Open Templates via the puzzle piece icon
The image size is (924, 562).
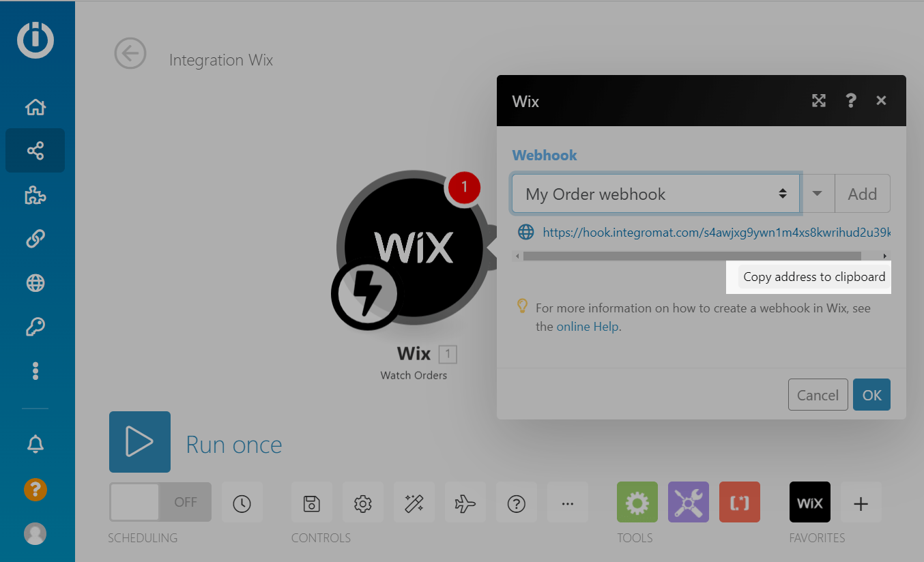pyautogui.click(x=35, y=196)
